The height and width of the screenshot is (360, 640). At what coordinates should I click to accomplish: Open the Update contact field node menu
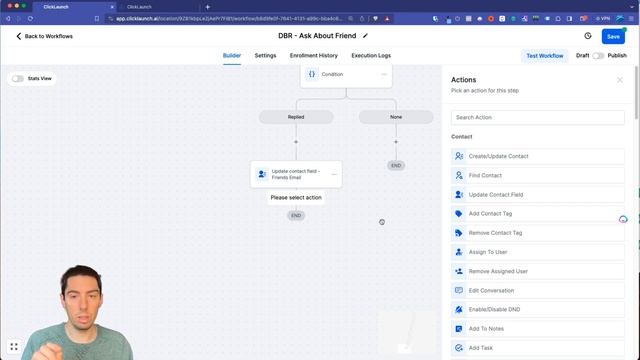click(x=334, y=174)
